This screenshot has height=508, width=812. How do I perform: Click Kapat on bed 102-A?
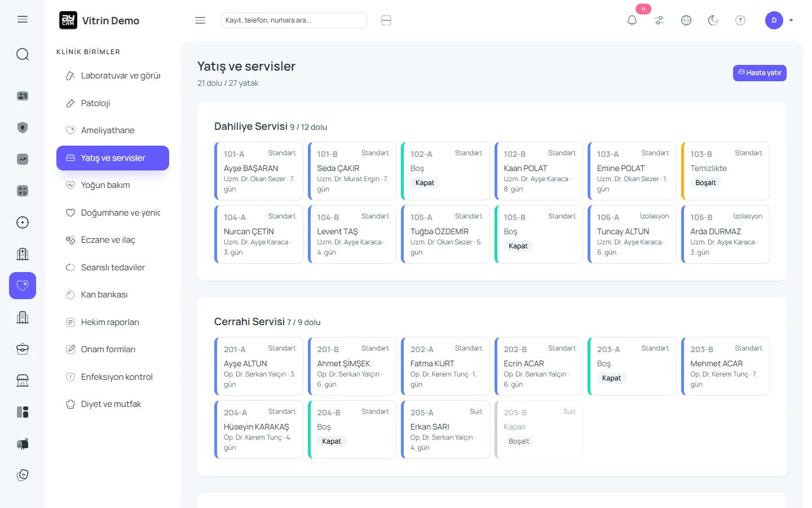(x=425, y=183)
